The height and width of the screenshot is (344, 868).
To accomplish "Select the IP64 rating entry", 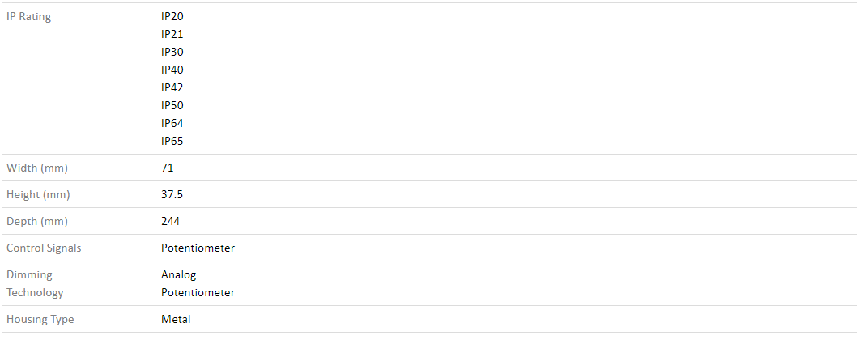I will point(172,123).
